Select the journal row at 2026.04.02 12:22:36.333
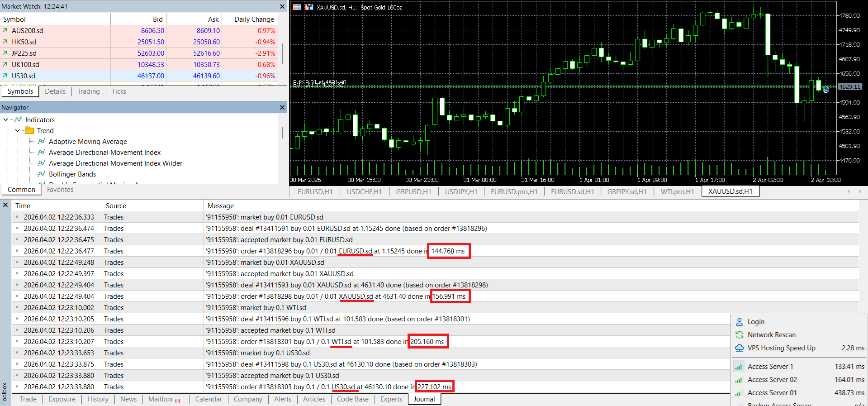Image resolution: width=868 pixels, height=406 pixels. click(x=435, y=217)
